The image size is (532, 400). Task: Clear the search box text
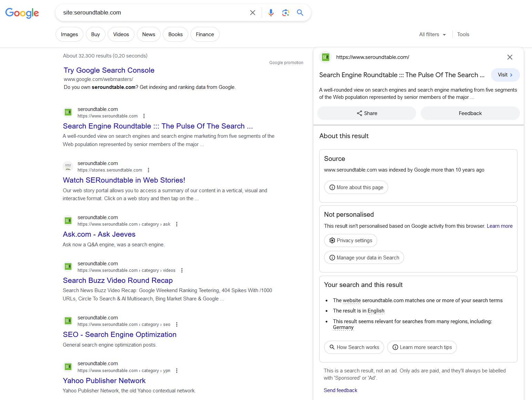tap(252, 13)
